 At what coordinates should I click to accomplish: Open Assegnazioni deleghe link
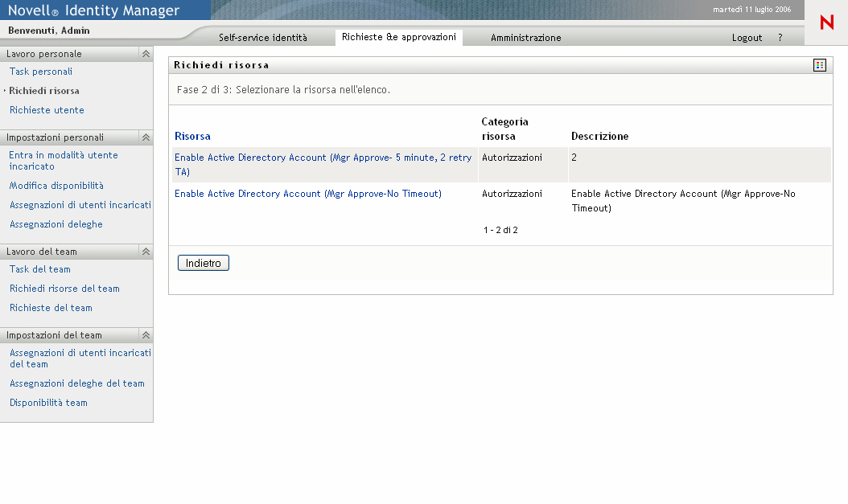56,224
